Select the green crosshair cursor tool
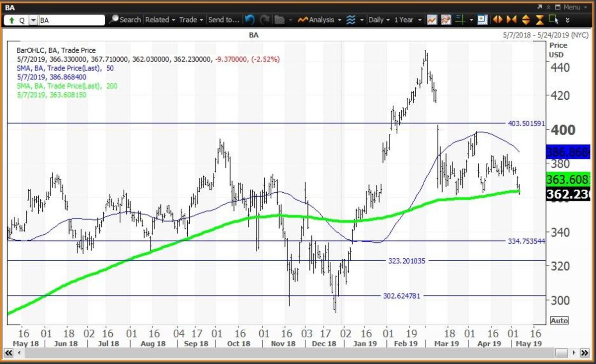 pyautogui.click(x=459, y=20)
